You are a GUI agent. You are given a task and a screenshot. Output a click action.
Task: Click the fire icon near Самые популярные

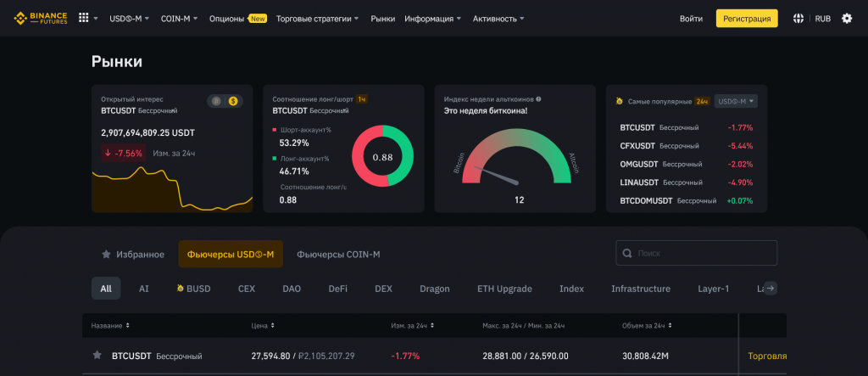pyautogui.click(x=620, y=102)
